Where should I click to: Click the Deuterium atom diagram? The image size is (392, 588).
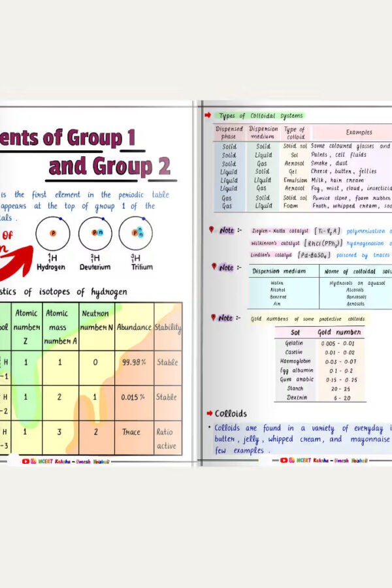point(95,233)
